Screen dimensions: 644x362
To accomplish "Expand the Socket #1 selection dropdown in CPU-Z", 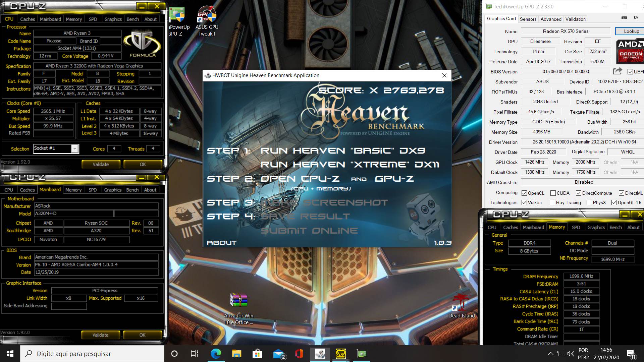I will click(75, 148).
